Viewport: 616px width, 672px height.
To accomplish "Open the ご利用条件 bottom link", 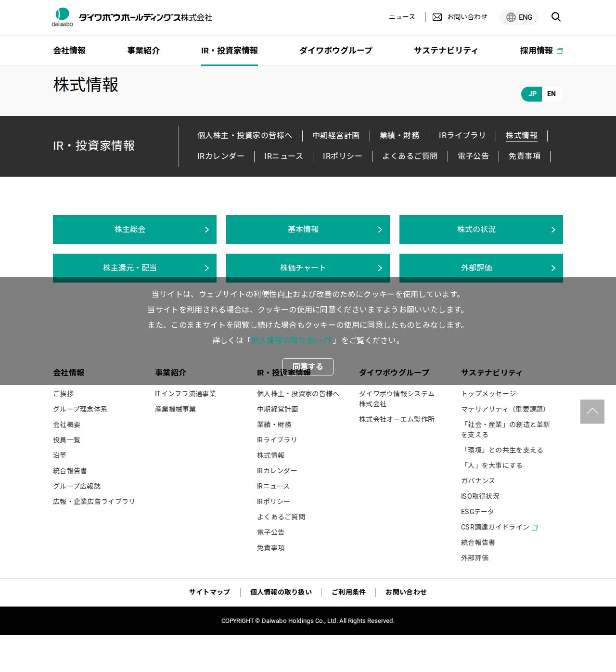I will tap(348, 592).
